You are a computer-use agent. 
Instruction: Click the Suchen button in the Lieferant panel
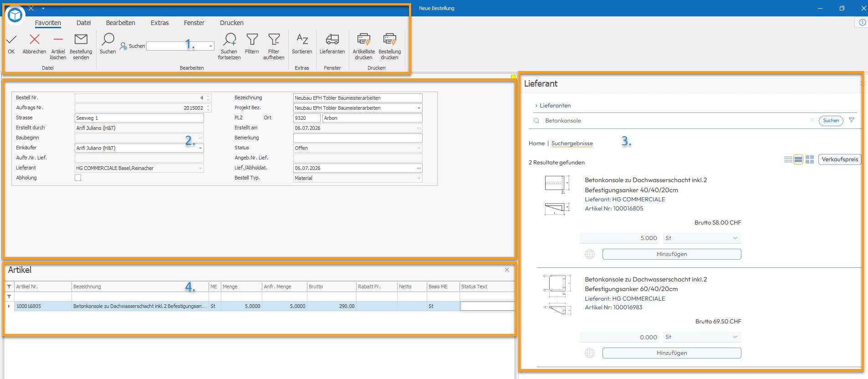click(831, 121)
